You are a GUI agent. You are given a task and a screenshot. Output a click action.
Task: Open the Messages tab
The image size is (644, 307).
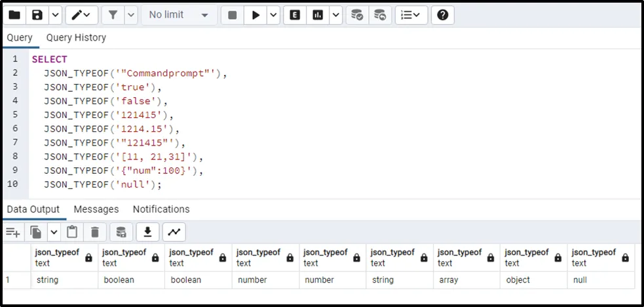tap(96, 209)
